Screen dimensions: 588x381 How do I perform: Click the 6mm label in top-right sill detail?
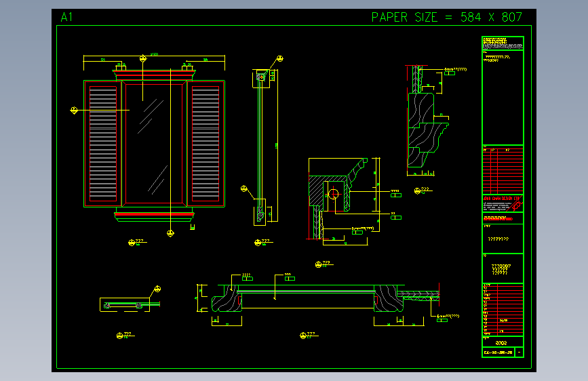coord(455,69)
